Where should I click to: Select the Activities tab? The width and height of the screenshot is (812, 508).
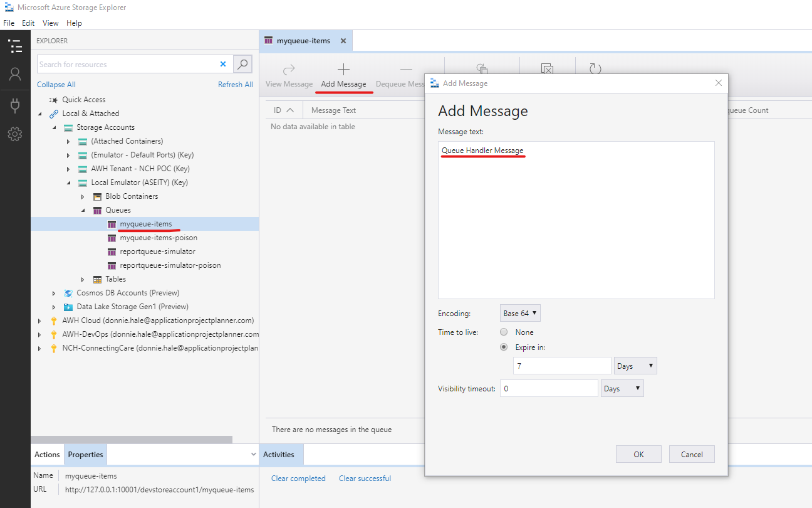[x=279, y=455]
